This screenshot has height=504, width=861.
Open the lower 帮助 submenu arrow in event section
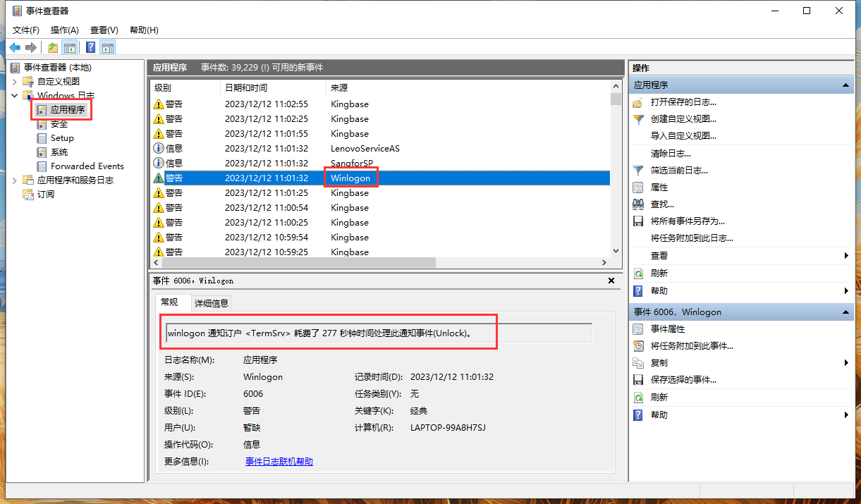tap(847, 415)
